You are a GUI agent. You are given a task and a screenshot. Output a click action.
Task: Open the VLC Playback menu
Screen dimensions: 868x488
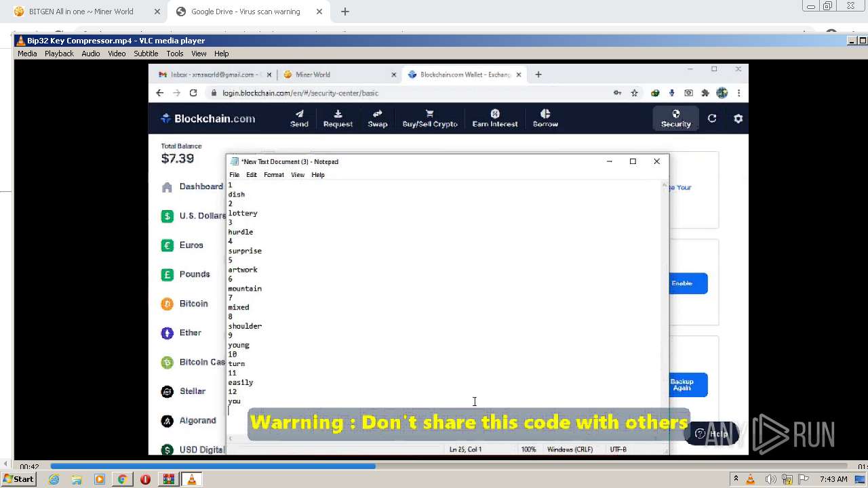tap(59, 54)
